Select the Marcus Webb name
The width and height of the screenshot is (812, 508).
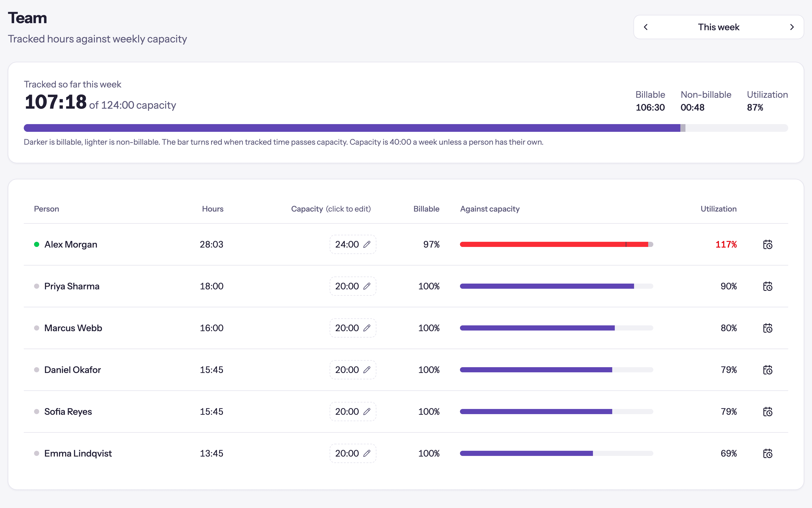point(73,328)
